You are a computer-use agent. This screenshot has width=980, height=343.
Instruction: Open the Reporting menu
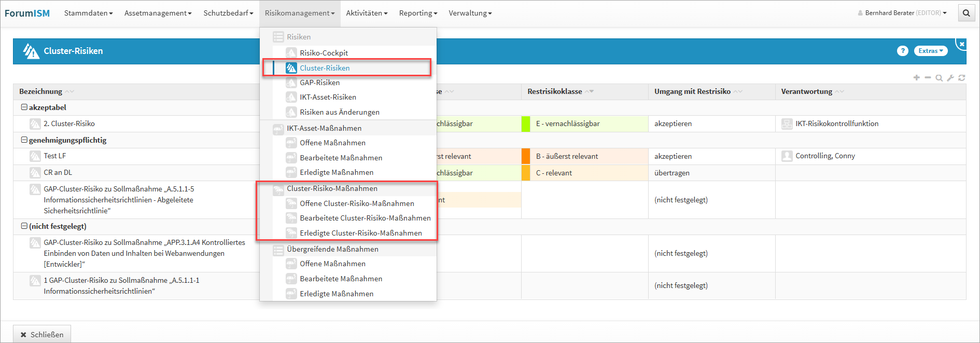(418, 13)
